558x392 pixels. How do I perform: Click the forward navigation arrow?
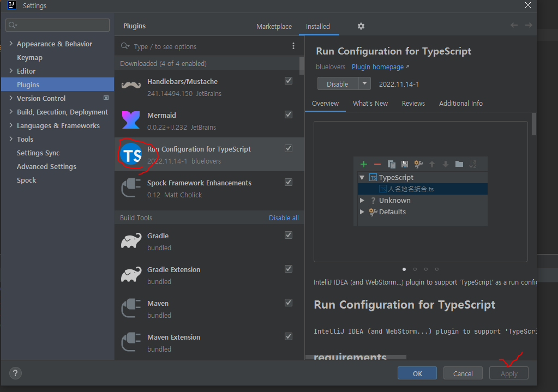tap(529, 25)
